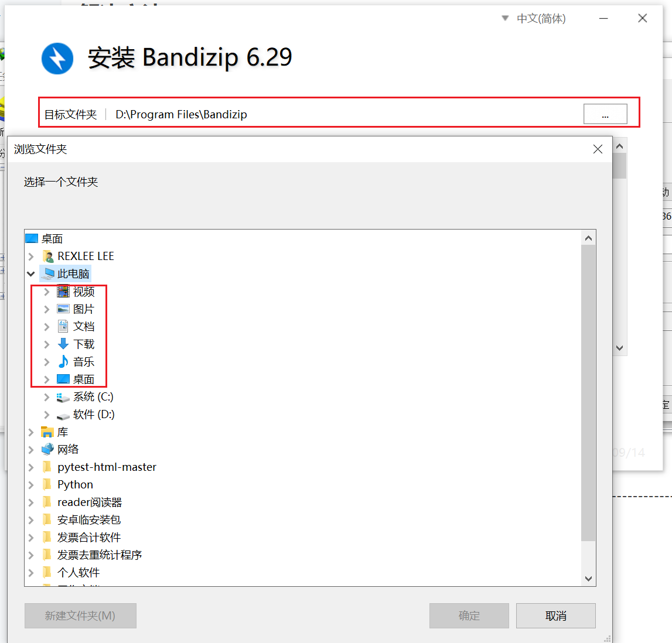Viewport: 672px width, 643px height.
Task: Expand the 软件 (D:) drive node
Action: click(x=47, y=415)
